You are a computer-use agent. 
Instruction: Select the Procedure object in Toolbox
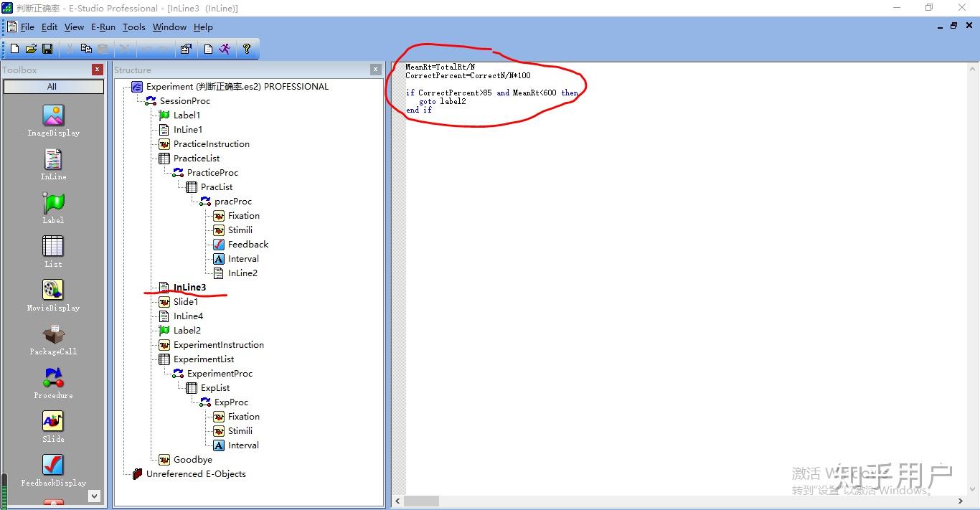click(53, 383)
